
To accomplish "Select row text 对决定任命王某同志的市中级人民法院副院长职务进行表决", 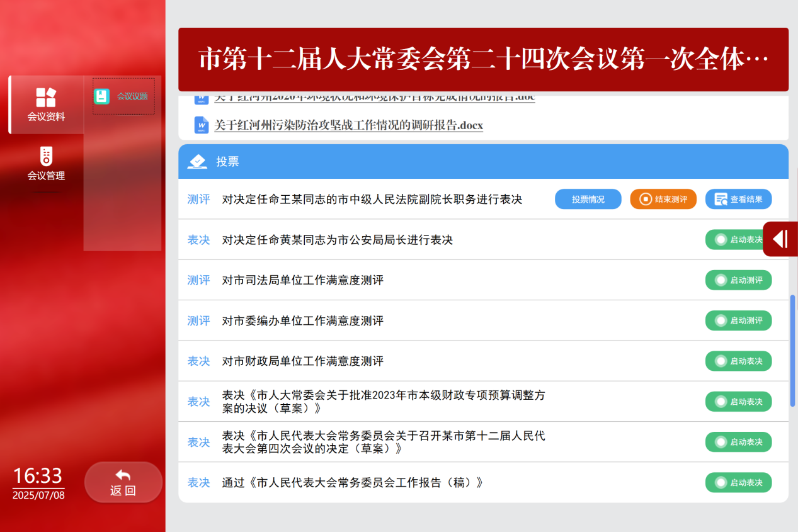I will pyautogui.click(x=372, y=200).
